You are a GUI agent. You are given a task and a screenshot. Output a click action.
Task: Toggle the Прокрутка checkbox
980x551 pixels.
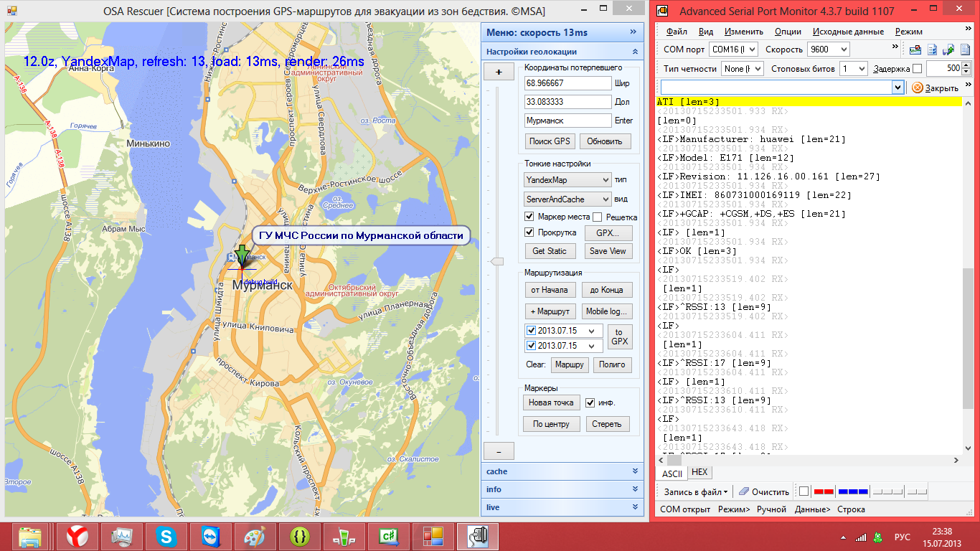(529, 232)
